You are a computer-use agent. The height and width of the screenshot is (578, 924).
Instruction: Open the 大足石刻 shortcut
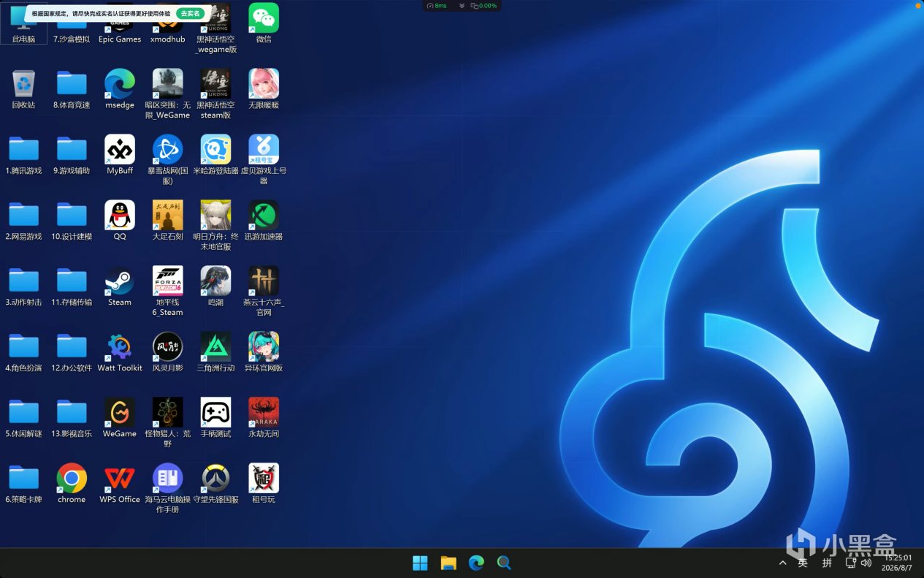tap(168, 216)
